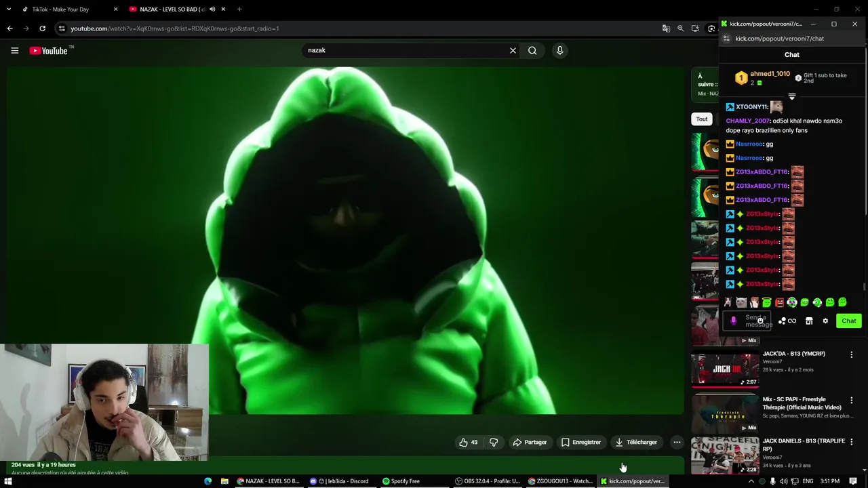Open more video actions (three dots)
This screenshot has height=488, width=868.
677,442
